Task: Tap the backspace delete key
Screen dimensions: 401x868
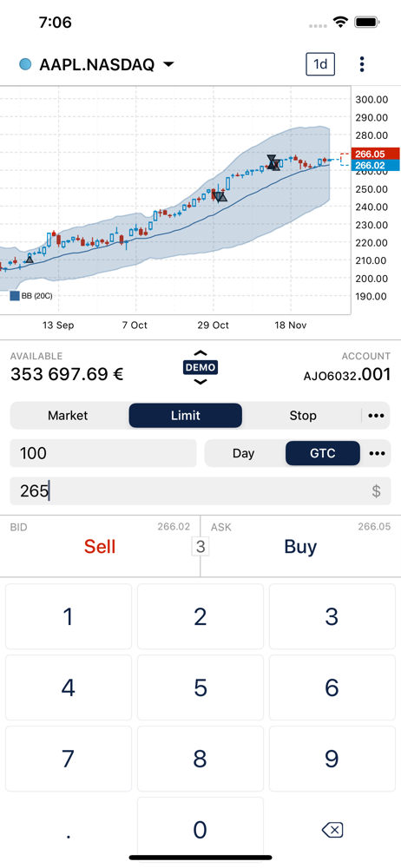Action: 332,829
